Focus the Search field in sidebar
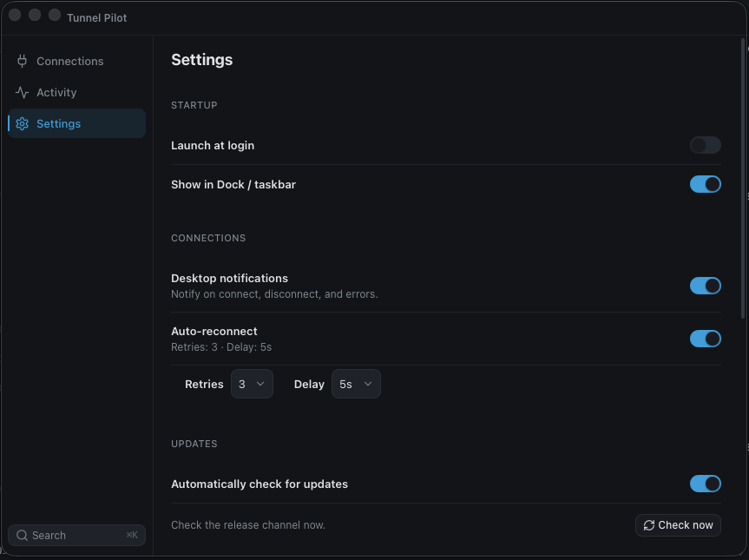 (76, 535)
